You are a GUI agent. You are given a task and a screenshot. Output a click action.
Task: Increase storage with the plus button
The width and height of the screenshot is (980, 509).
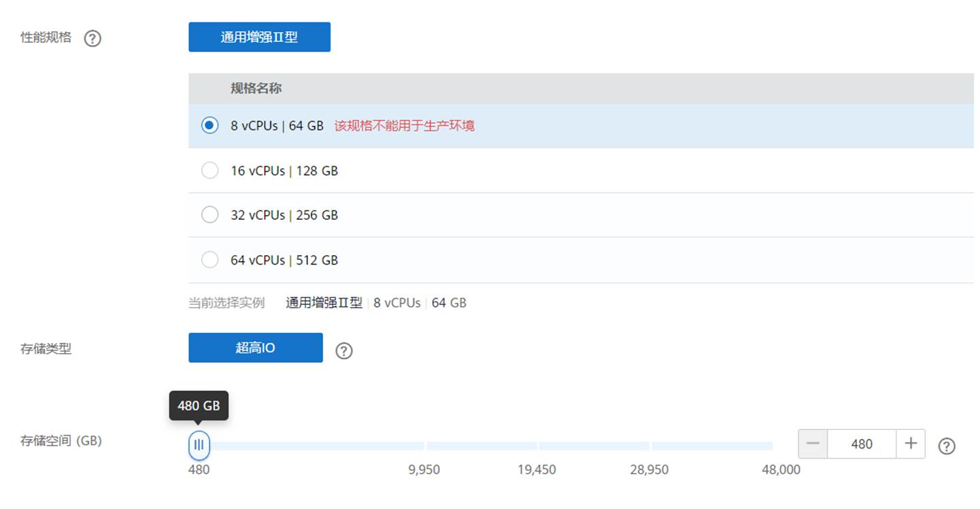pos(911,444)
